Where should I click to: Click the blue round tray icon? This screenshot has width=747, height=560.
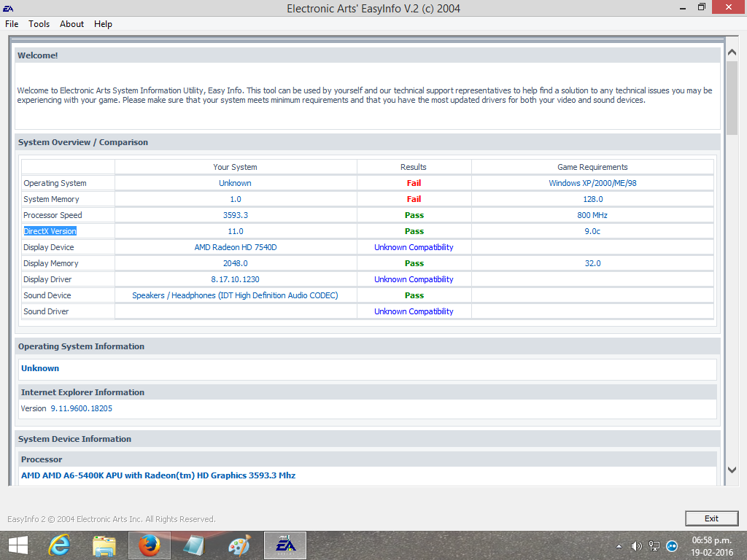672,546
